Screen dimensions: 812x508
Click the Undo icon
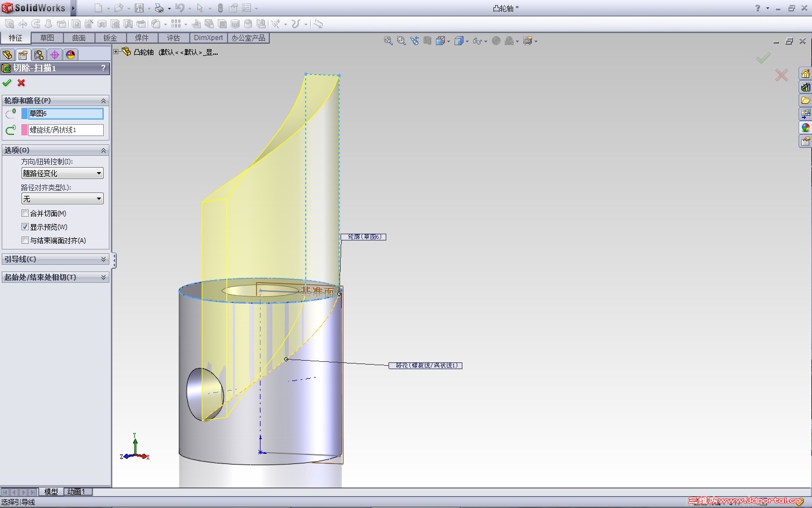179,8
